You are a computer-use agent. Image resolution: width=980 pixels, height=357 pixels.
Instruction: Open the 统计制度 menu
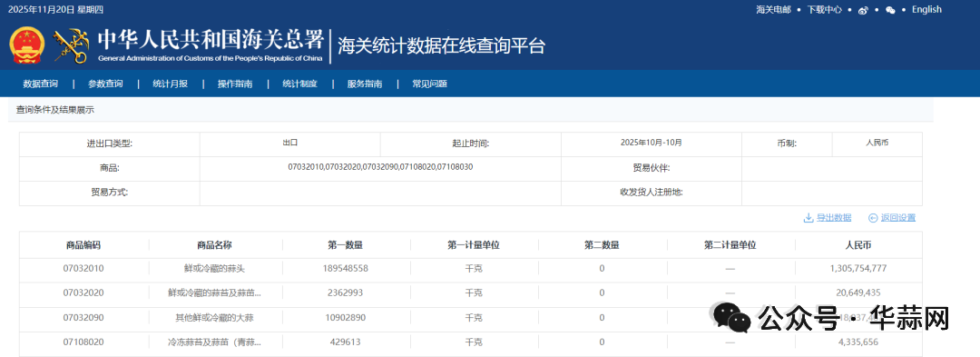(x=299, y=84)
